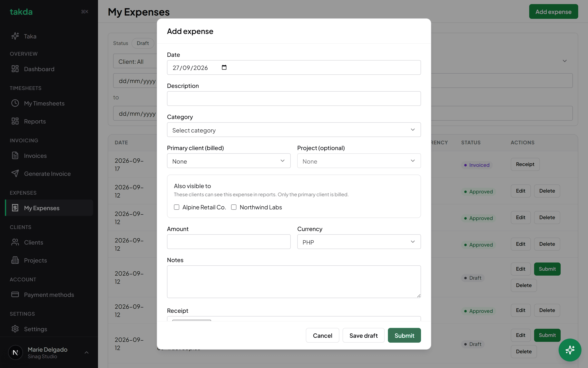
Task: Open the Taka assistant floating button
Action: click(x=570, y=350)
